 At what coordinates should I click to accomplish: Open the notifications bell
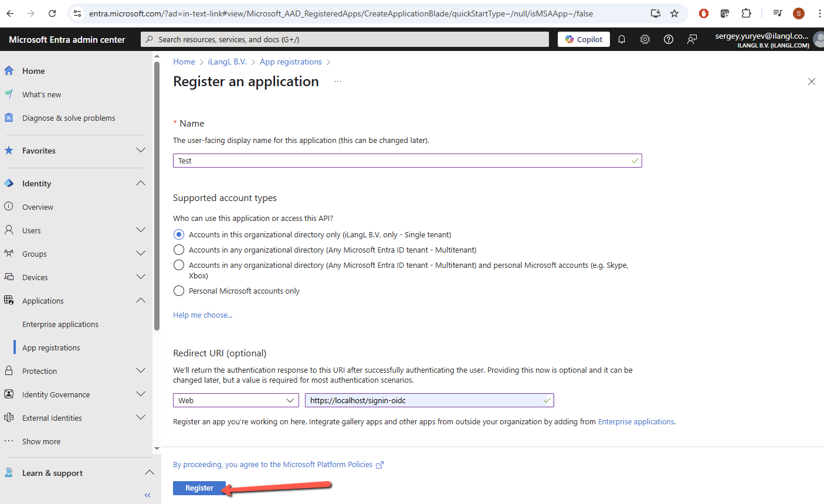(622, 39)
